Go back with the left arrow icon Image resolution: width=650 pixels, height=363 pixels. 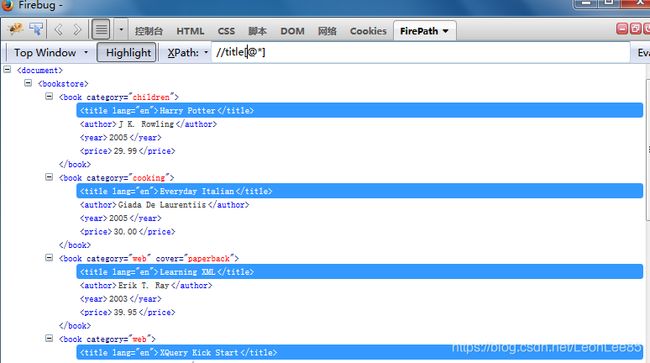tap(59, 30)
